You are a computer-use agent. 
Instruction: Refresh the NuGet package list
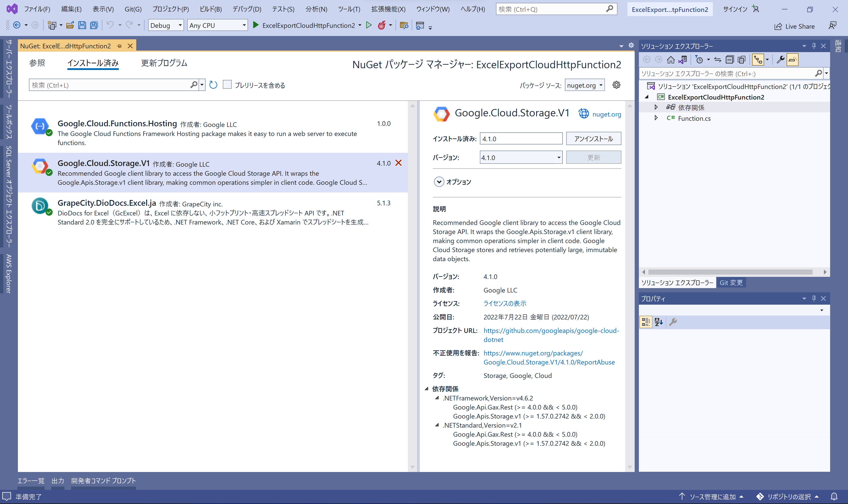click(213, 85)
